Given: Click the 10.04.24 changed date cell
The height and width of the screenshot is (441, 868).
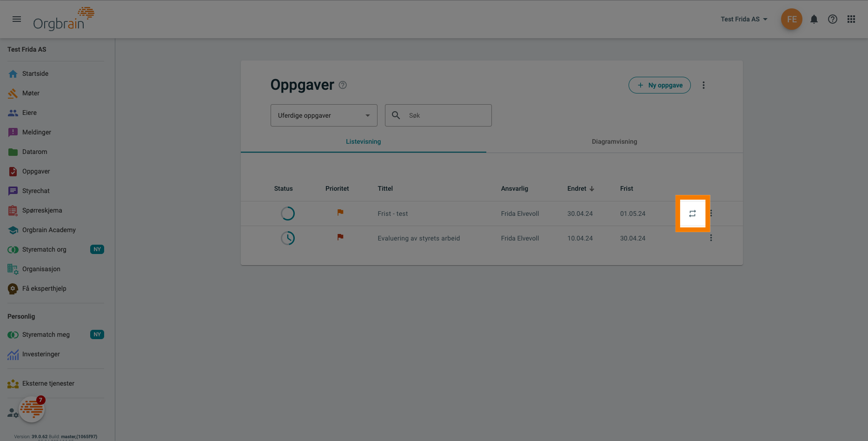Looking at the screenshot, I should click(580, 238).
